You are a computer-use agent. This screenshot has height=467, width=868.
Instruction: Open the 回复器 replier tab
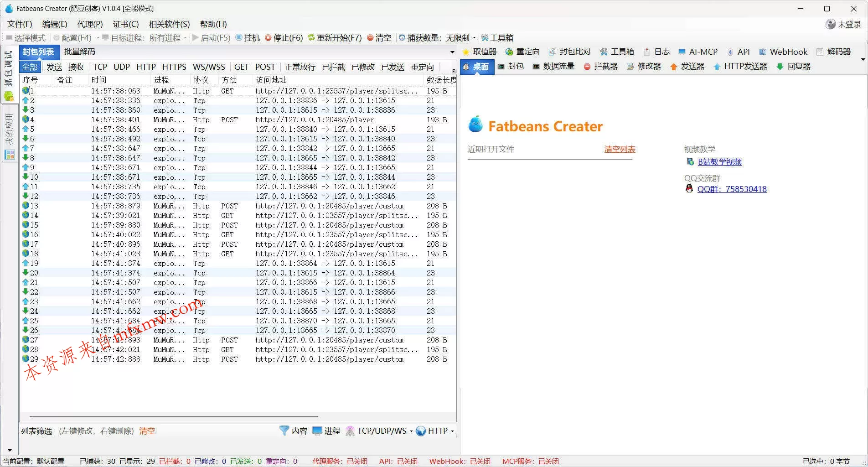click(x=794, y=67)
